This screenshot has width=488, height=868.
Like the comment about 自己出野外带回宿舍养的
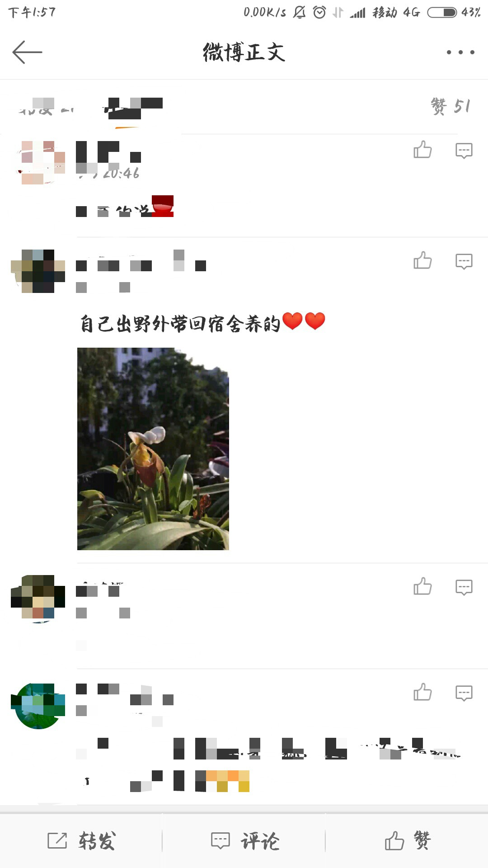tap(422, 260)
